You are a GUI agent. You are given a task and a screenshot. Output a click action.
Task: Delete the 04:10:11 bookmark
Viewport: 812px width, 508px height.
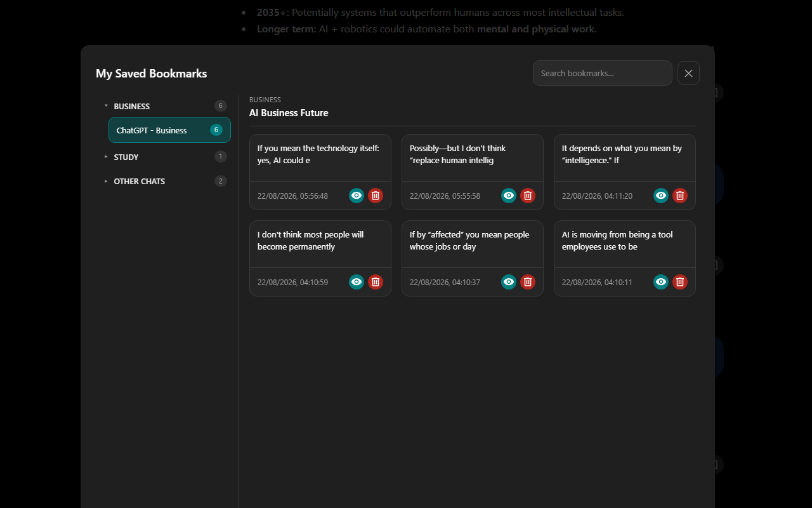tap(680, 282)
